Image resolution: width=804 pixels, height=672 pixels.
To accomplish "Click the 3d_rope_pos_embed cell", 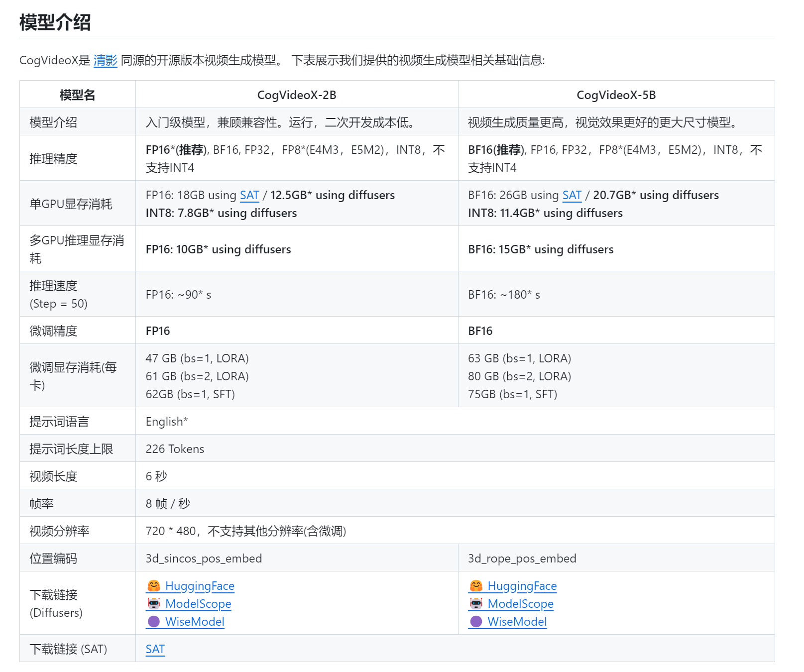I will coord(522,559).
